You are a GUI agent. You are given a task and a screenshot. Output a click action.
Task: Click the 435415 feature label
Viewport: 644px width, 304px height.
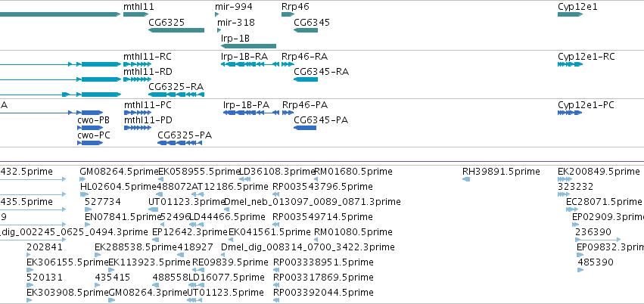(113, 278)
